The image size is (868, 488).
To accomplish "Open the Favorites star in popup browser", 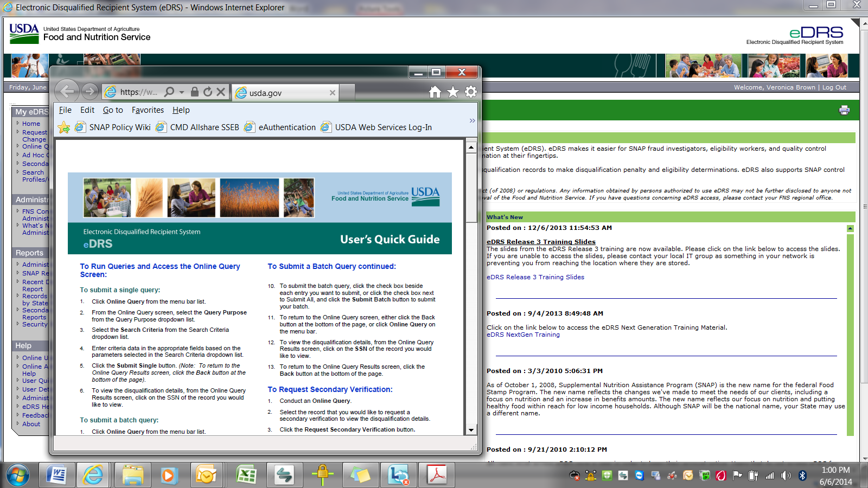I will coord(453,92).
